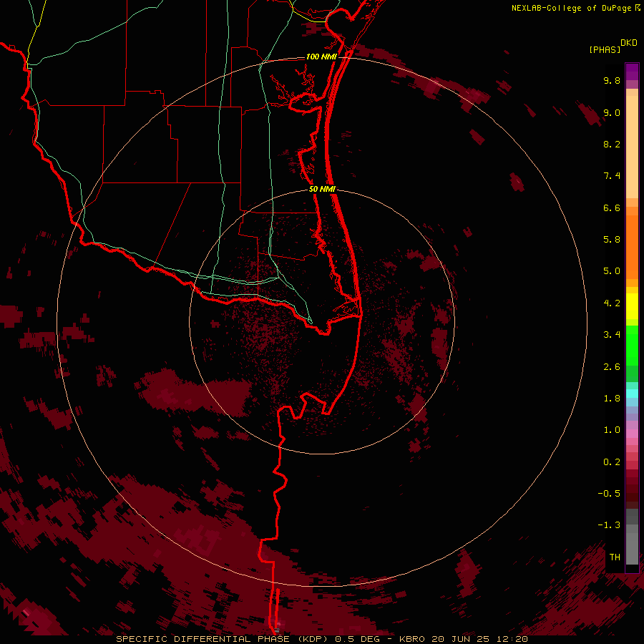Click the 8.2 scale value

[x=612, y=144]
